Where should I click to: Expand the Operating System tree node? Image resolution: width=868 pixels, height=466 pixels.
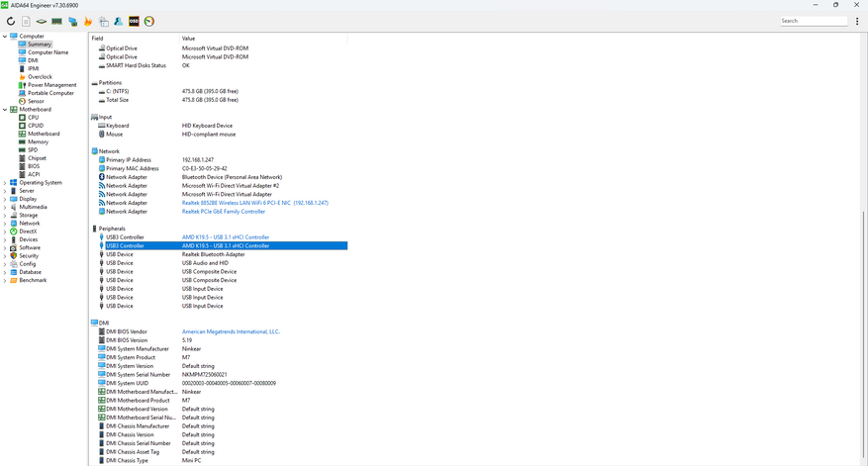(x=5, y=183)
